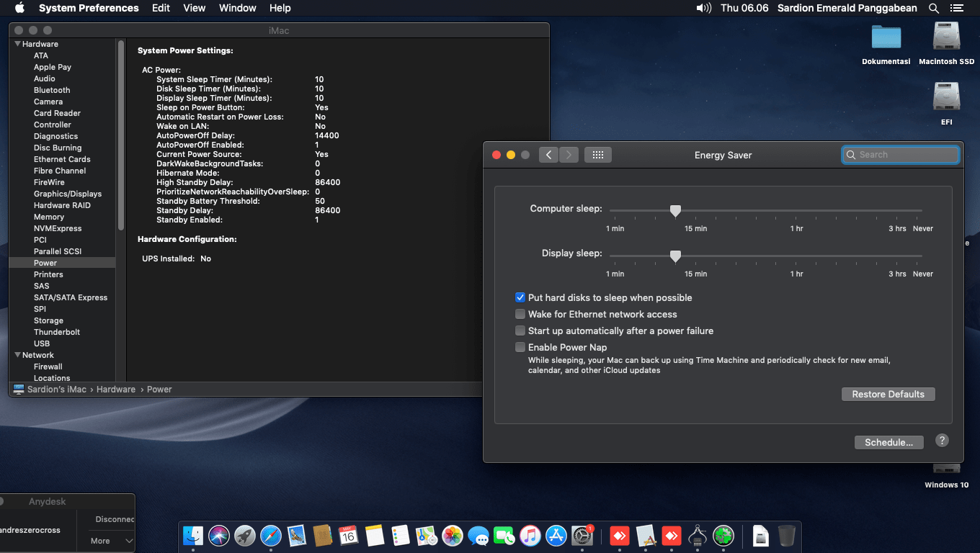Launch Siri from the dock

[219, 536]
